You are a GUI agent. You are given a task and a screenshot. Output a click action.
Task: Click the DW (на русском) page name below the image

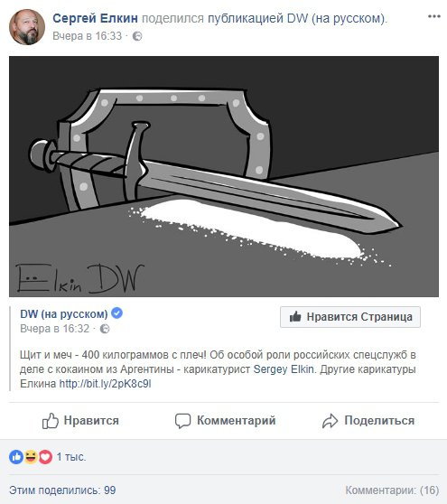point(63,313)
